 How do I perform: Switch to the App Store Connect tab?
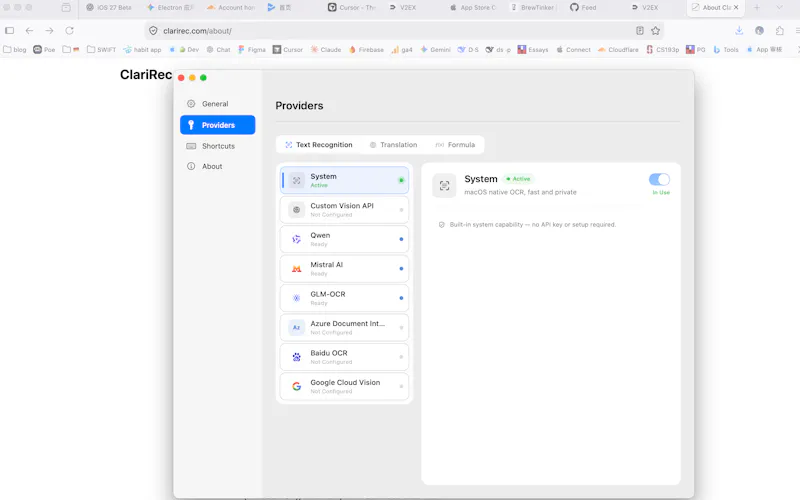[473, 8]
